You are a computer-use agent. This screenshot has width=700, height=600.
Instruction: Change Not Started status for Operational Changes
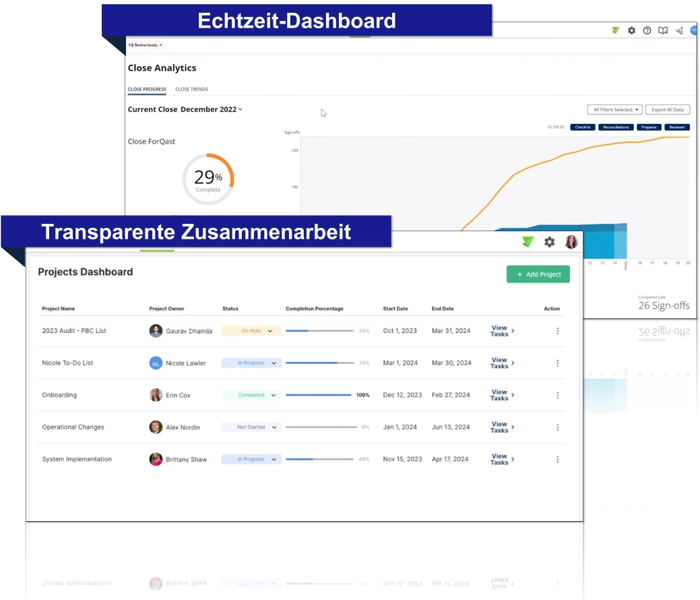point(251,427)
